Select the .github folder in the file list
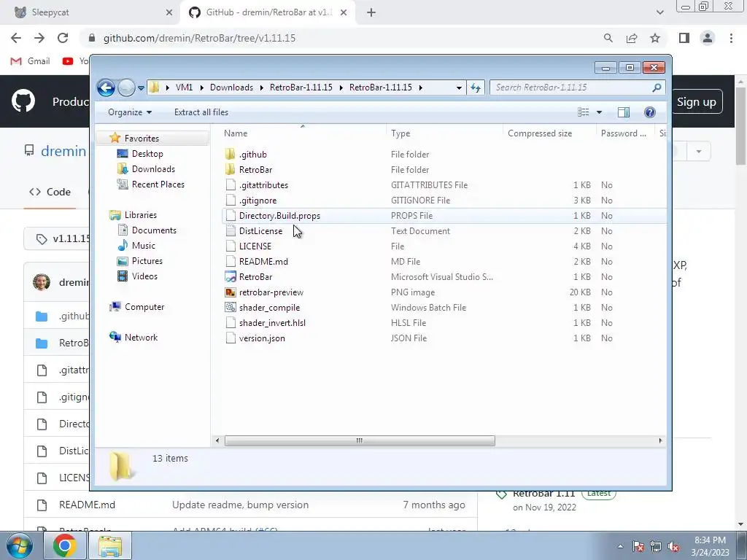The image size is (747, 560). 253,155
